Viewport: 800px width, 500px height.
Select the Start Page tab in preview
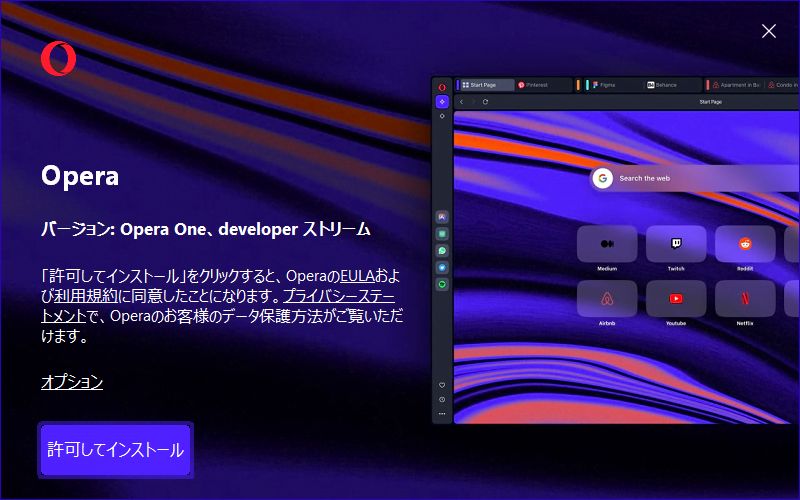pos(486,85)
